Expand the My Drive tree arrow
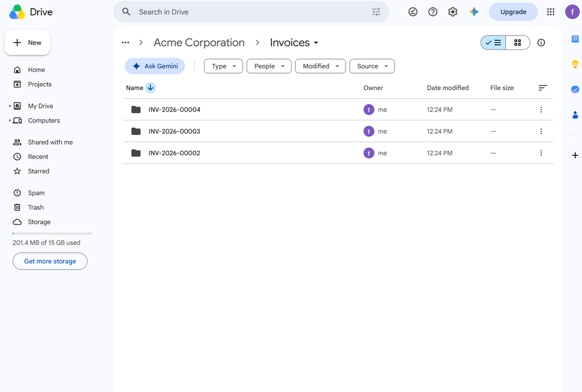This screenshot has width=582, height=392. [10, 106]
